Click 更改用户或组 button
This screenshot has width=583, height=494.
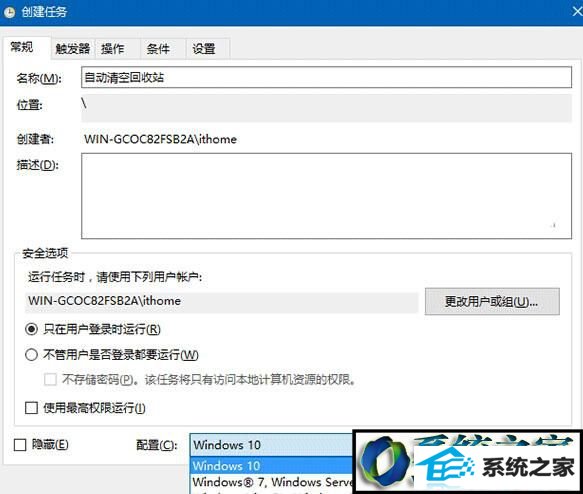[x=492, y=301]
